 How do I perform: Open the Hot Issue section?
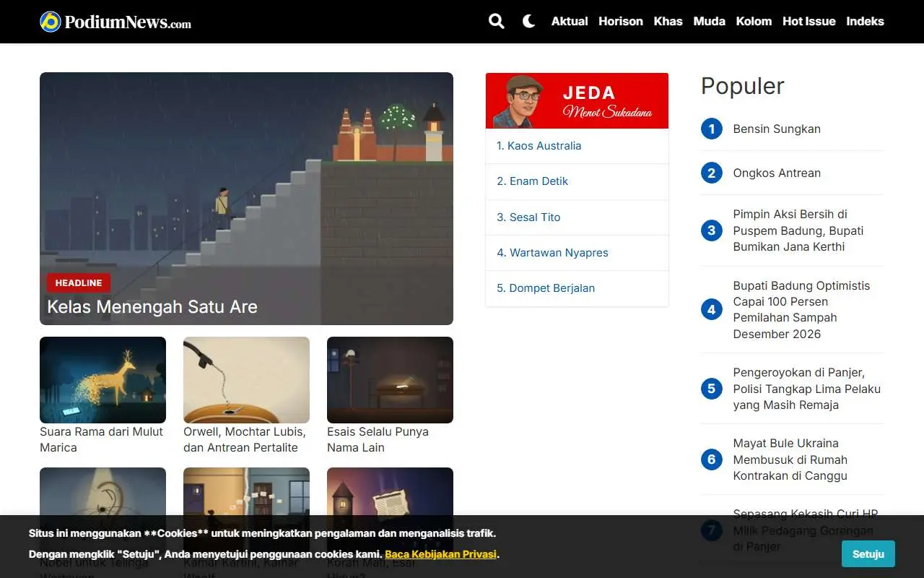tap(808, 21)
